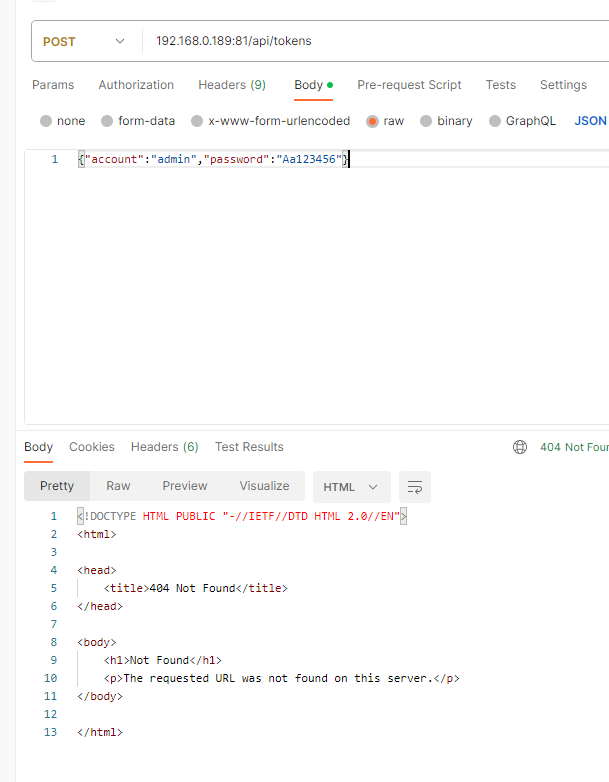Open the Authorization tab

coord(136,85)
